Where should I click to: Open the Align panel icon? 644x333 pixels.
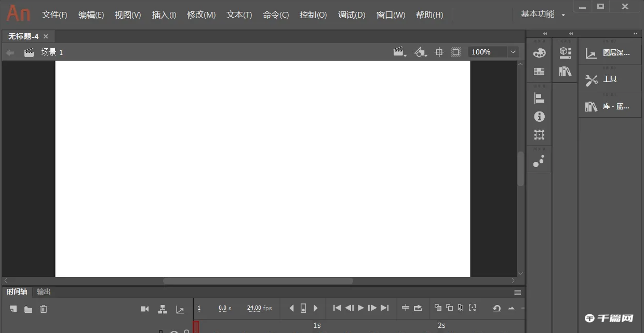pyautogui.click(x=539, y=98)
